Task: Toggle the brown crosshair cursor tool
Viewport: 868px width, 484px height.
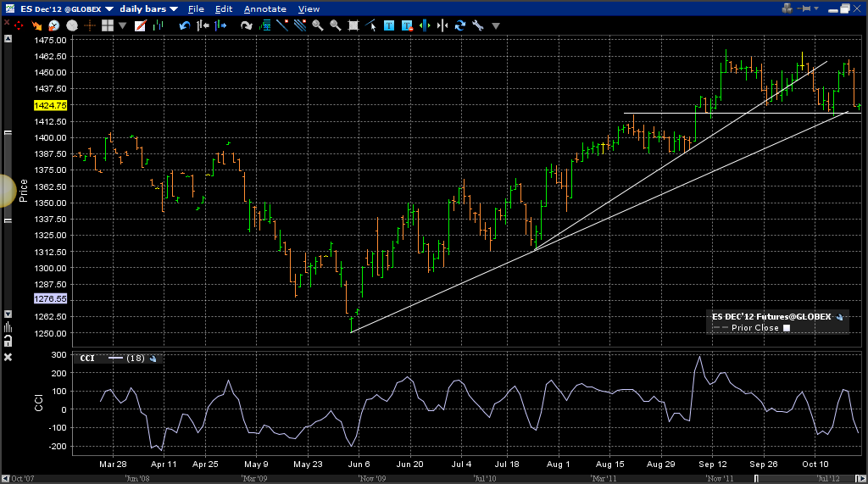Action: 90,25
